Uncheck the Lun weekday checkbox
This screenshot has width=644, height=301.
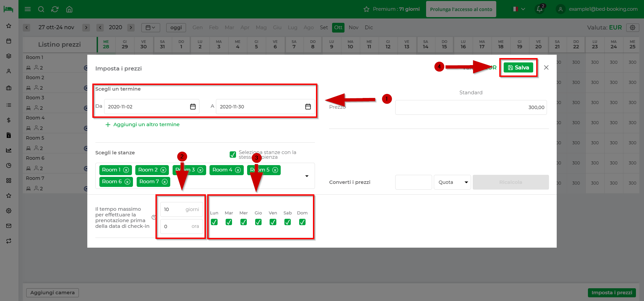[x=214, y=222]
